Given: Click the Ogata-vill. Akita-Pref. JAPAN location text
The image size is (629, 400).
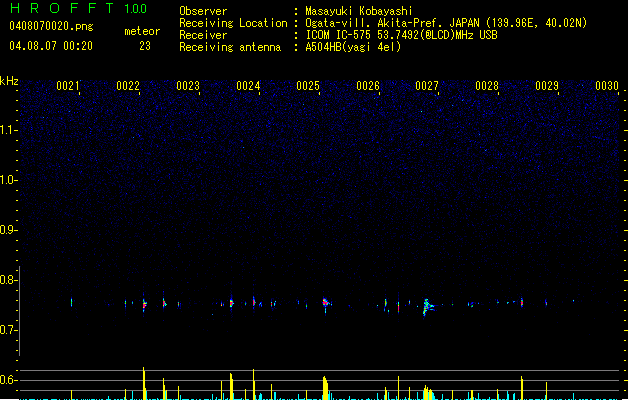Looking at the screenshot, I should click(446, 23).
